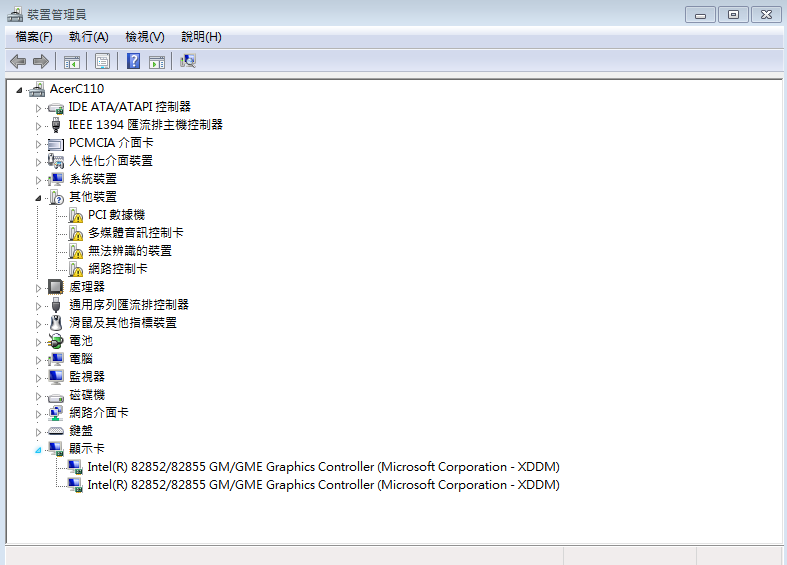Image resolution: width=787 pixels, height=565 pixels.
Task: Click the AcerC110 computer icon
Action: pyautogui.click(x=37, y=89)
